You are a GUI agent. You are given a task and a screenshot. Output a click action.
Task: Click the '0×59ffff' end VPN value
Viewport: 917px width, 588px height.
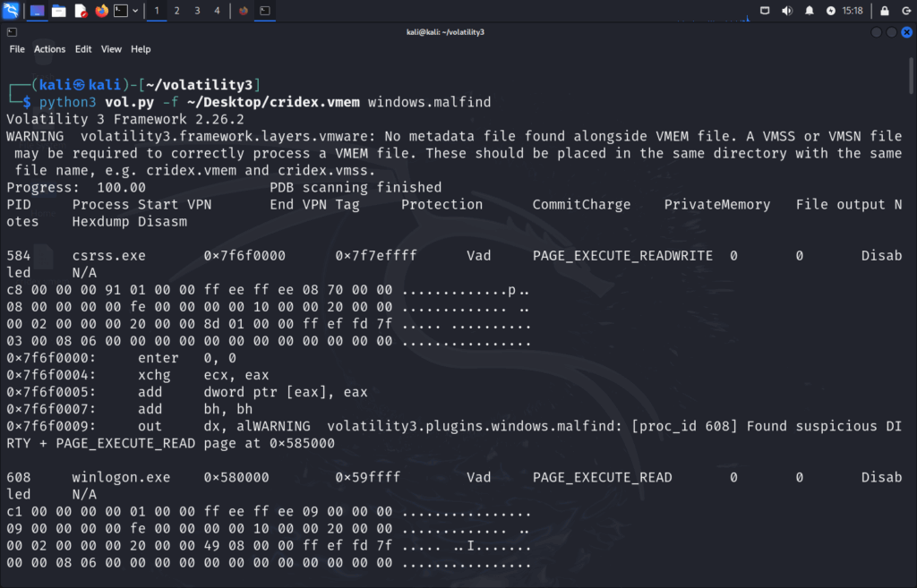click(368, 478)
